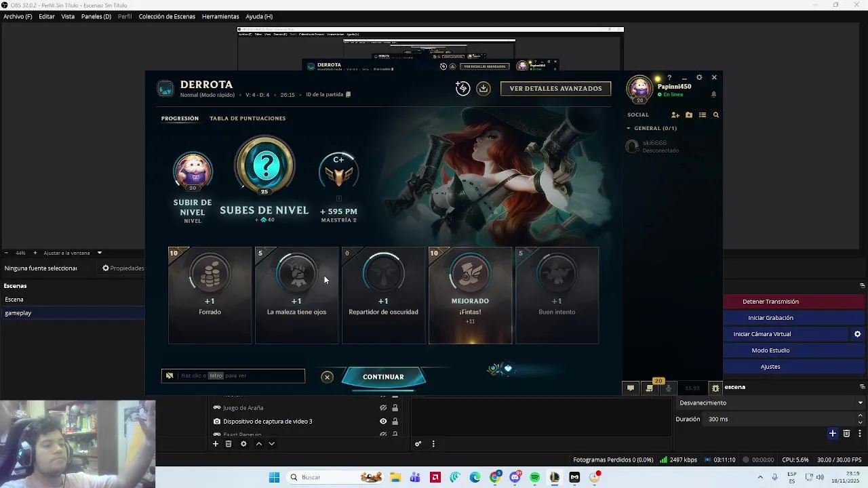Click the chat mute icon beside chat input
This screenshot has width=868, height=488.
click(170, 375)
